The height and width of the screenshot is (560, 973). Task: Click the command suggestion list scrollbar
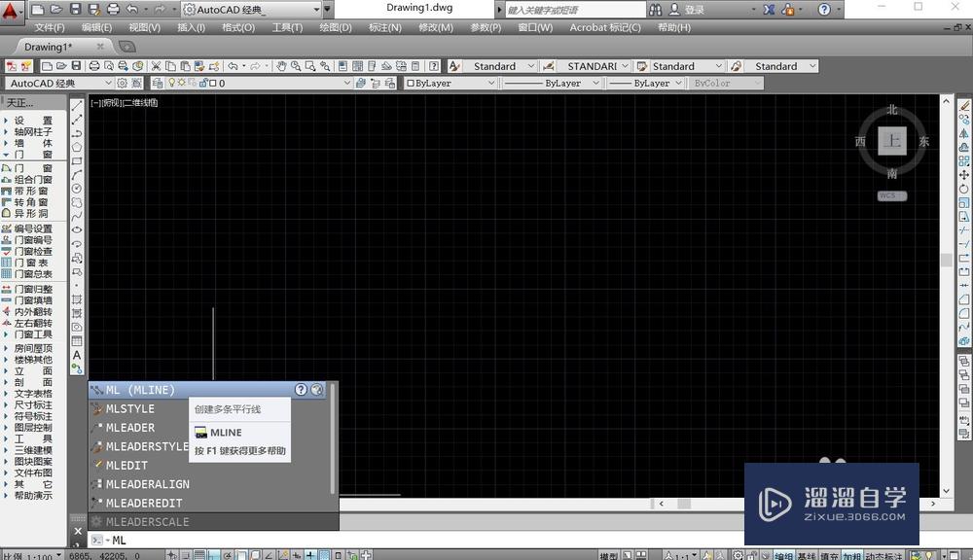tap(333, 439)
